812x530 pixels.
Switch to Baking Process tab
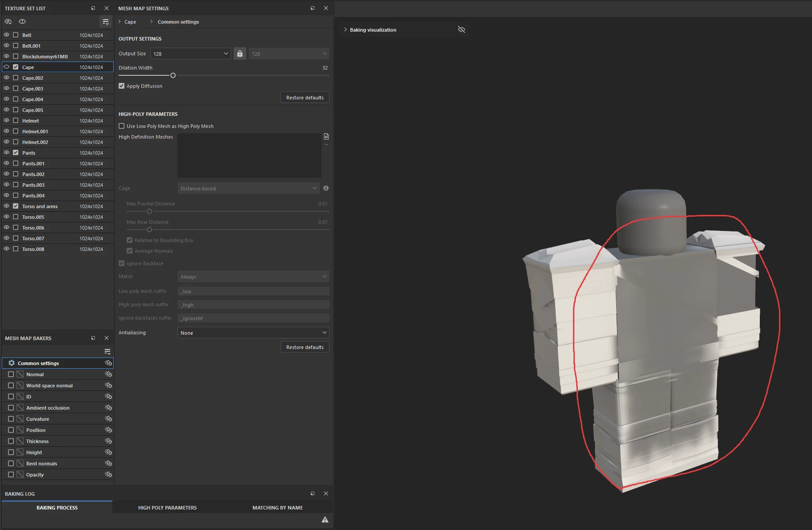pos(57,507)
